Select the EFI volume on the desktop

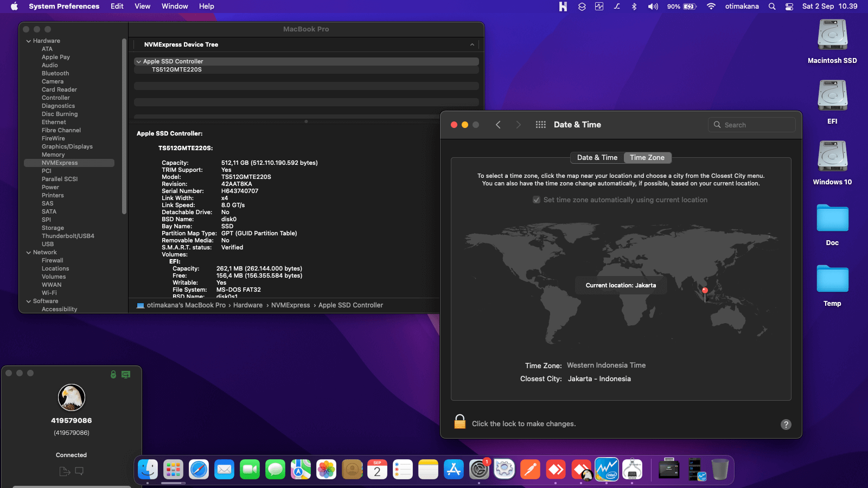tap(832, 96)
